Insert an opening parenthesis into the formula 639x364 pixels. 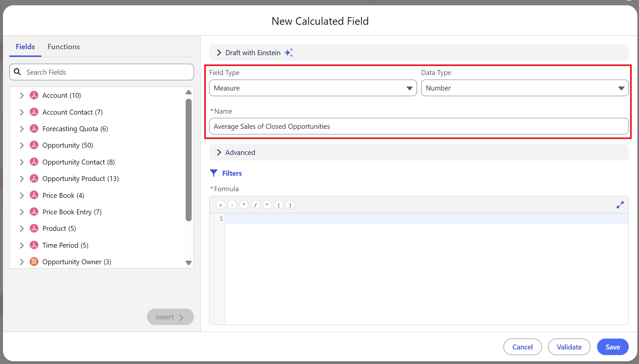[279, 205]
